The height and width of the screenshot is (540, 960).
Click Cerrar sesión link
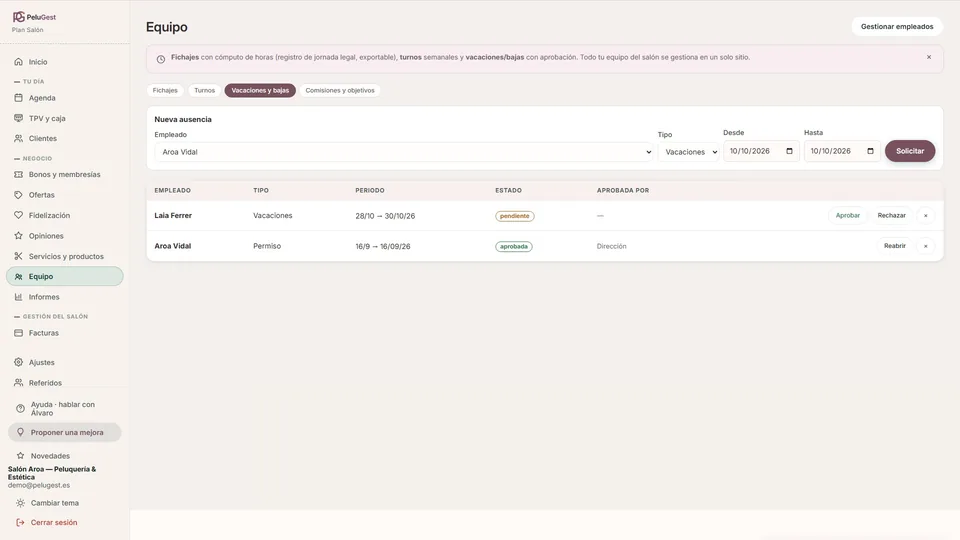pos(54,522)
